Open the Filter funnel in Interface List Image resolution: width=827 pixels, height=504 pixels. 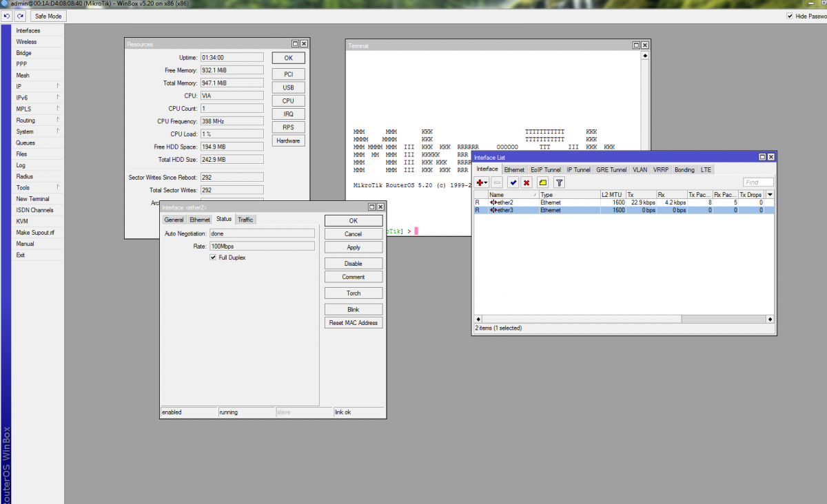pyautogui.click(x=559, y=182)
